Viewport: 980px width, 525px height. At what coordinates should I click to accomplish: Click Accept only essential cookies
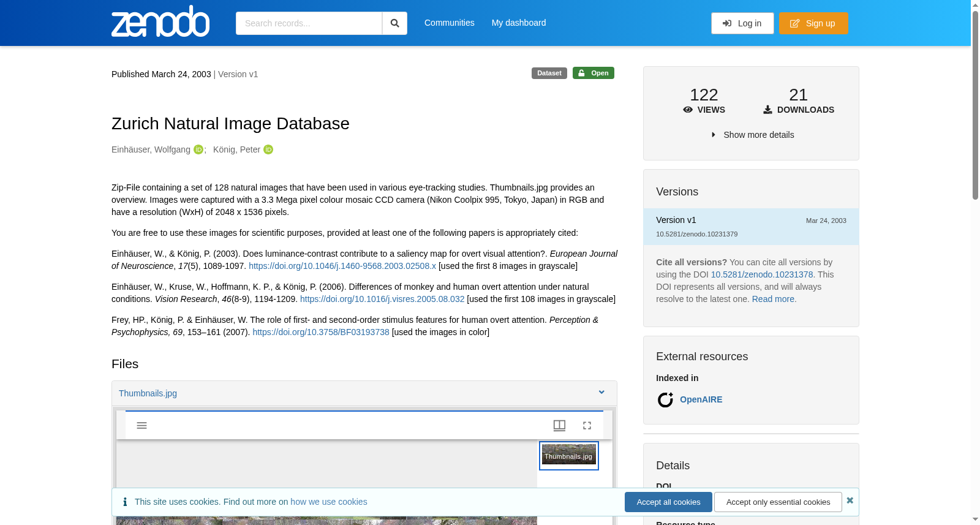click(x=778, y=502)
